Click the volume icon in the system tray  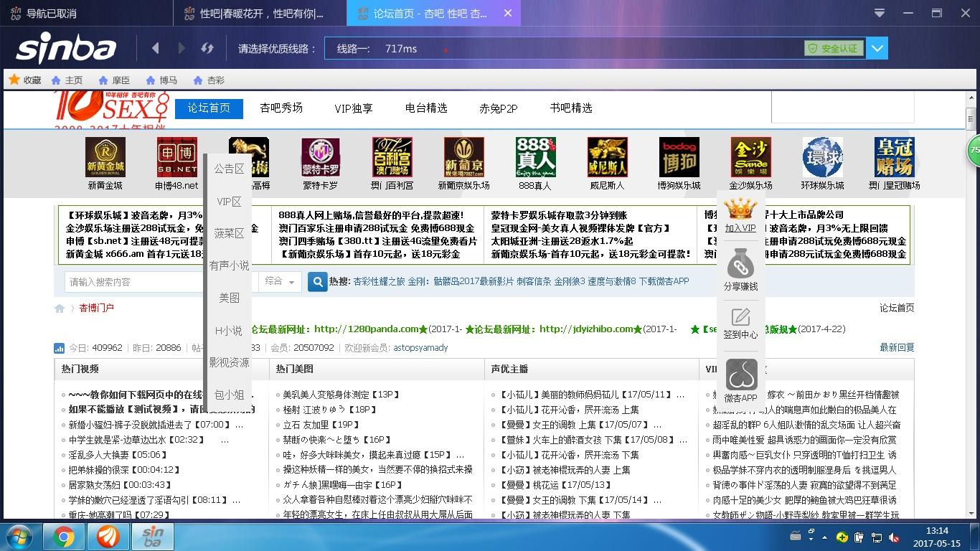(x=894, y=537)
